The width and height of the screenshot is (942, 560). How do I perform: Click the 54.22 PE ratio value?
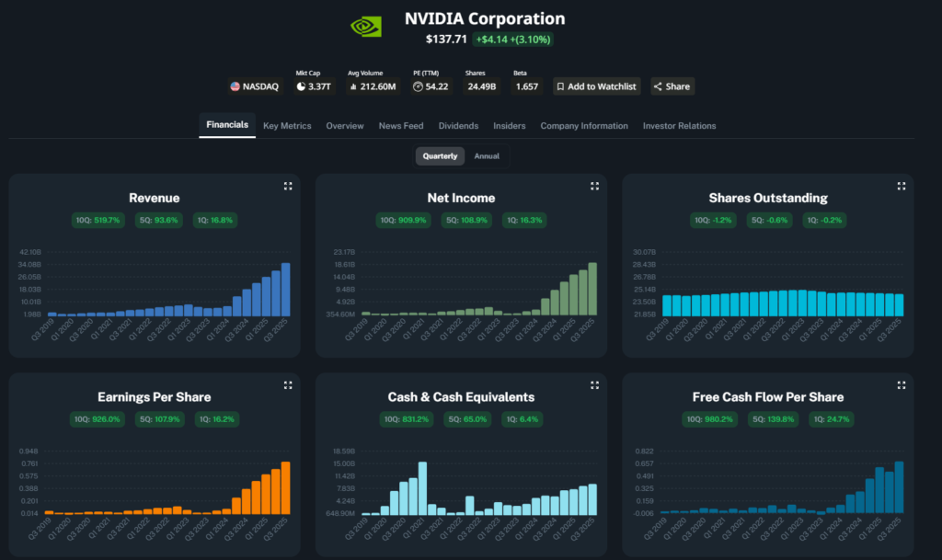tap(437, 86)
